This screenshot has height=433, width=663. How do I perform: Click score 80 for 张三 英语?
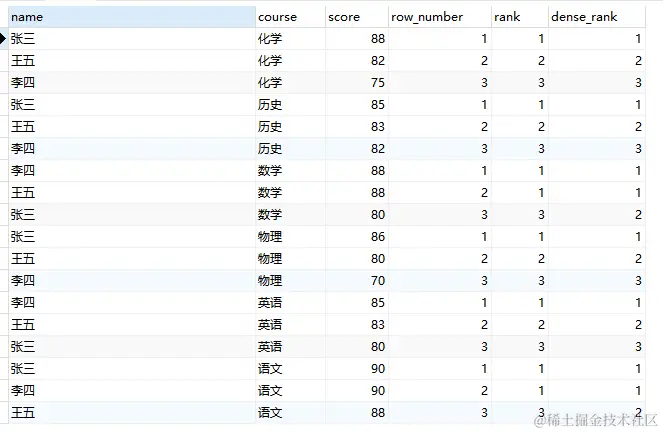pos(356,347)
